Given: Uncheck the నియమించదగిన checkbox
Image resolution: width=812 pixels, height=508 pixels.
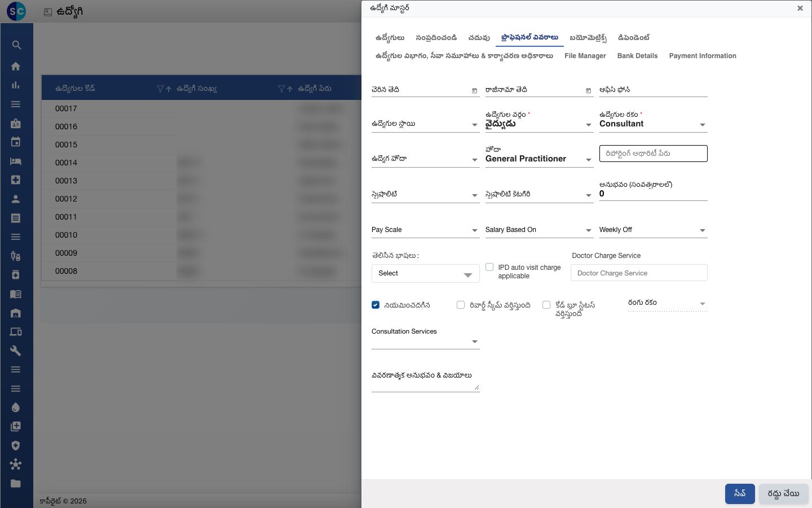Looking at the screenshot, I should tap(376, 305).
